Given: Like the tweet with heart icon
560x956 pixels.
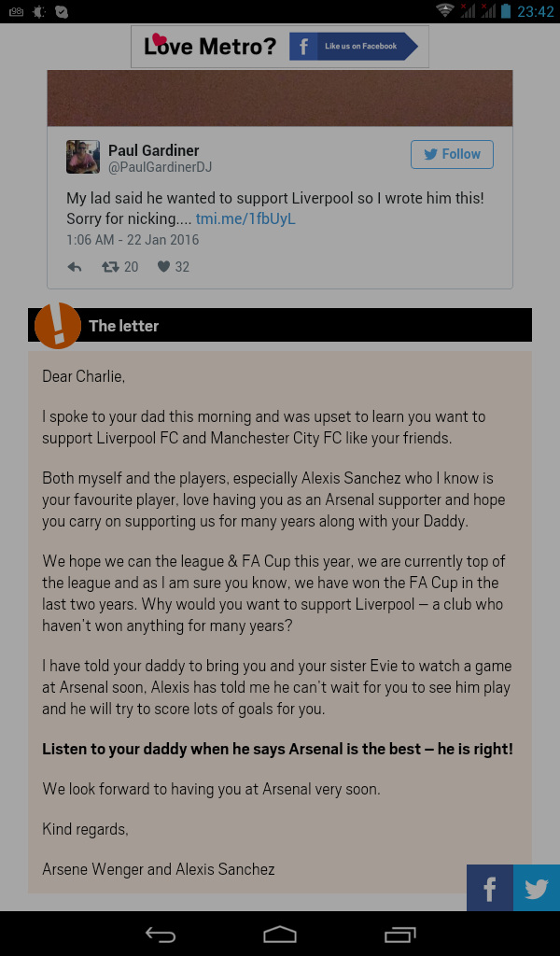Looking at the screenshot, I should [x=164, y=267].
